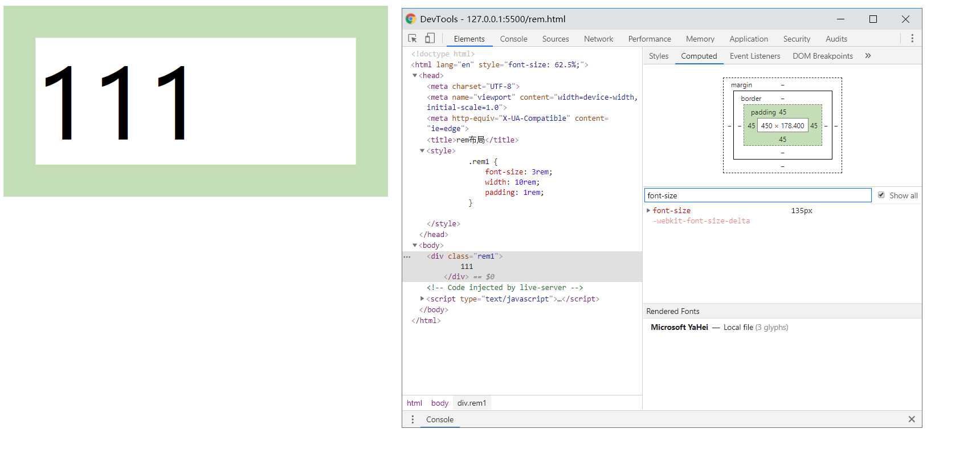Image resolution: width=980 pixels, height=449 pixels.
Task: Toggle the Show all checkbox
Action: [881, 195]
